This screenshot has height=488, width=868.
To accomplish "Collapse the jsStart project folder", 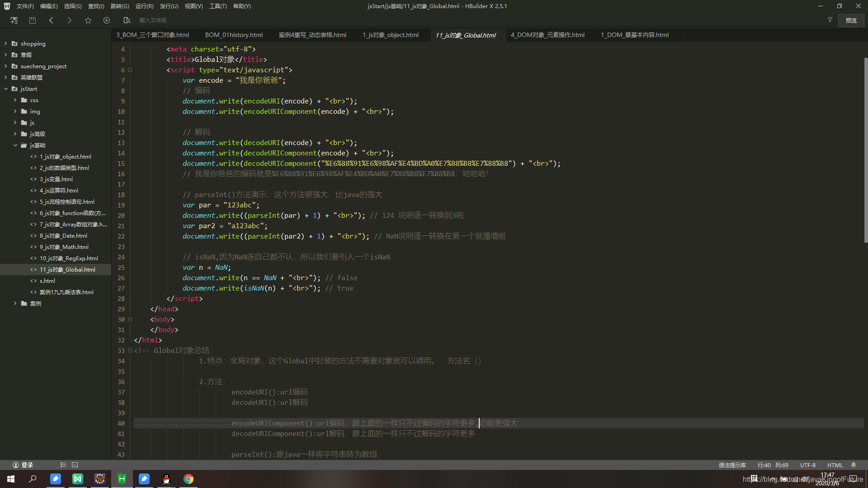I will pos(5,89).
